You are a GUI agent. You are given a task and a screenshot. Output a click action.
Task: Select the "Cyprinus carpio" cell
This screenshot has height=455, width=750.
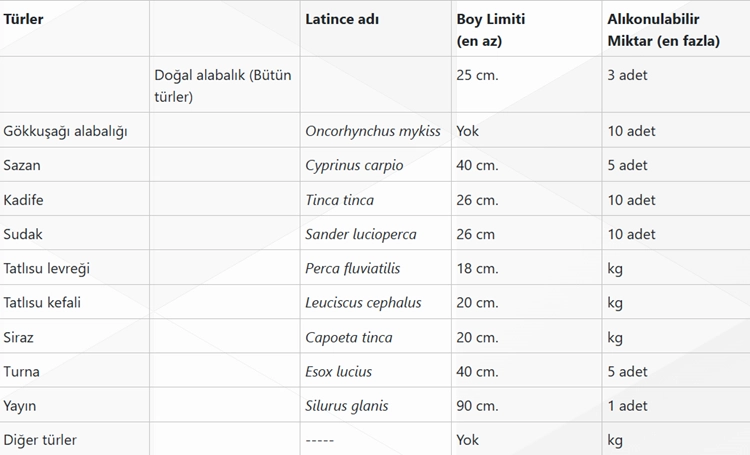[354, 165]
